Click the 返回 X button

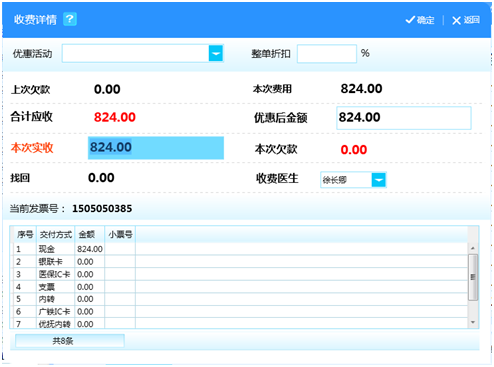pyautogui.click(x=466, y=20)
